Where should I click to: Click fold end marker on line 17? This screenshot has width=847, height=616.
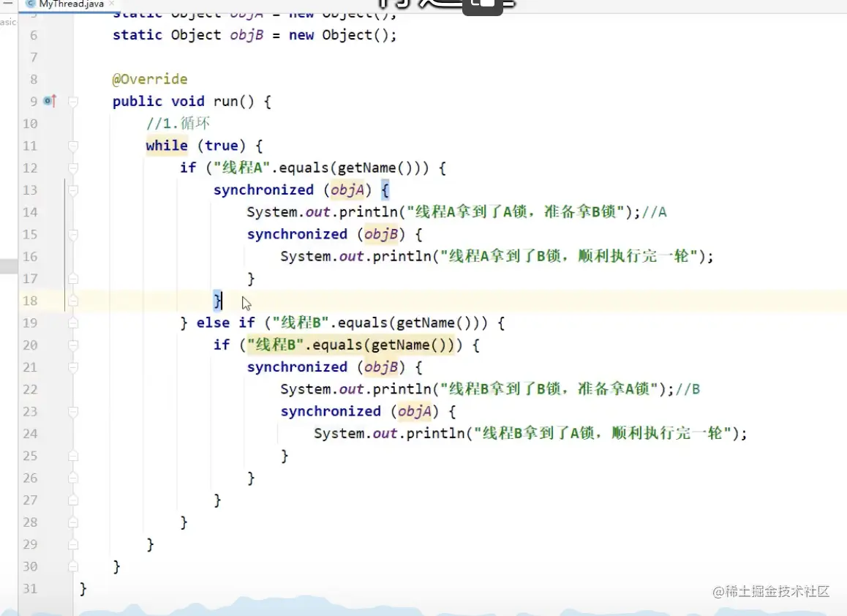click(73, 279)
